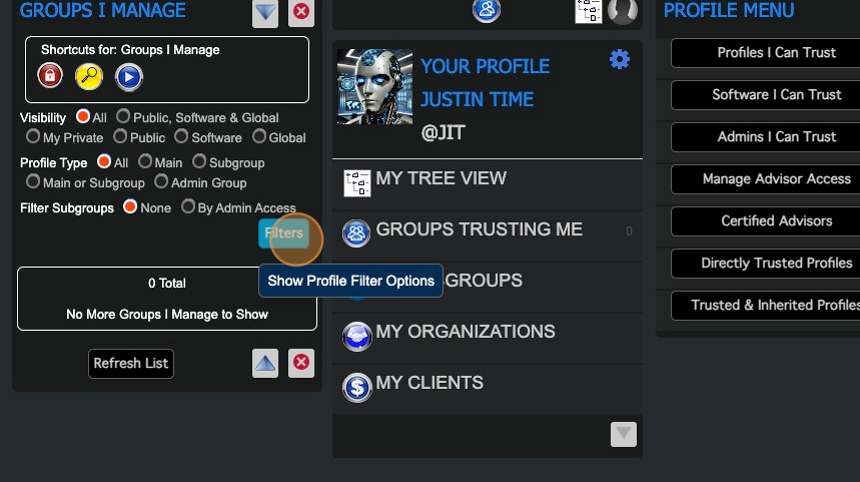
Task: Click the YOUR PROFILE heading text
Action: tap(485, 66)
